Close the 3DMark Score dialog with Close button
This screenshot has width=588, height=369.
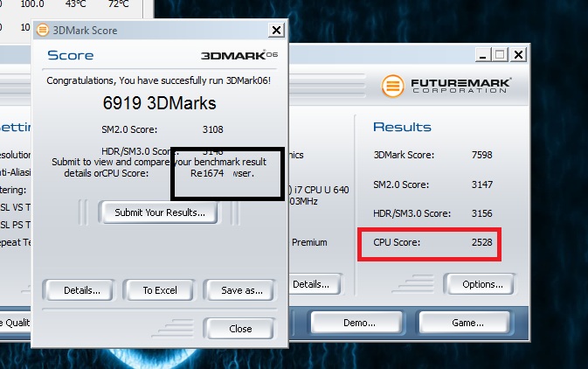click(x=240, y=329)
